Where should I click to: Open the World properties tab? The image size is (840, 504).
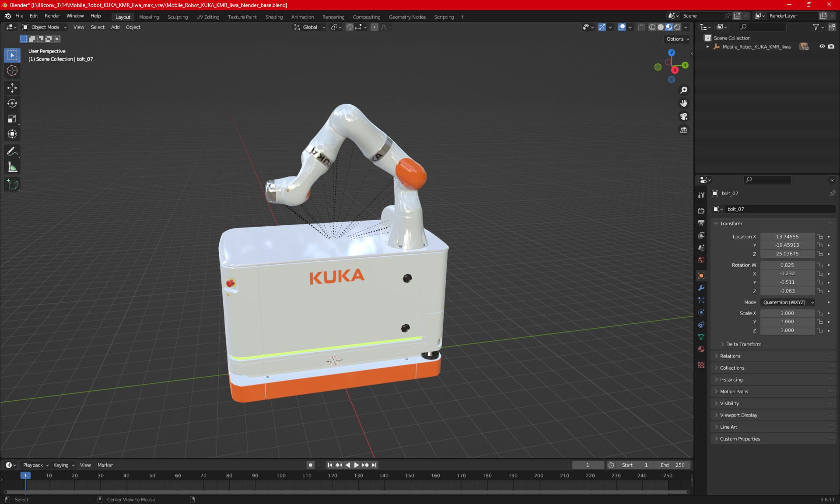point(701,259)
